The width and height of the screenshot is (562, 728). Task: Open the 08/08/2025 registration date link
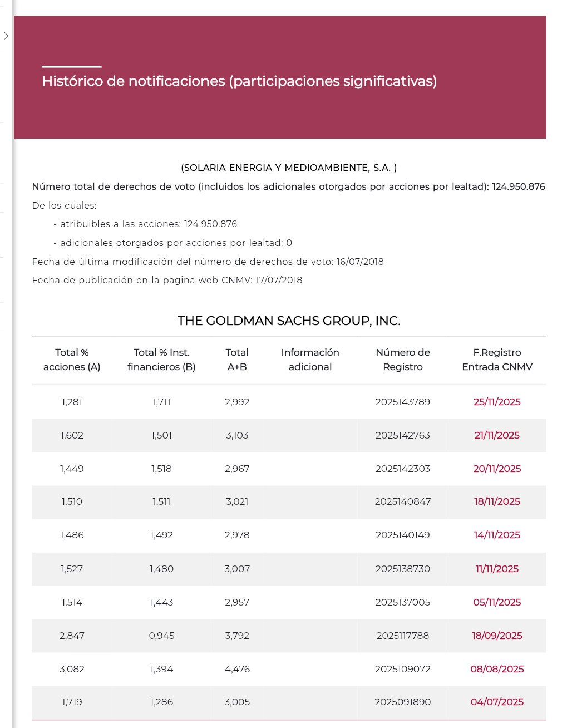497,669
